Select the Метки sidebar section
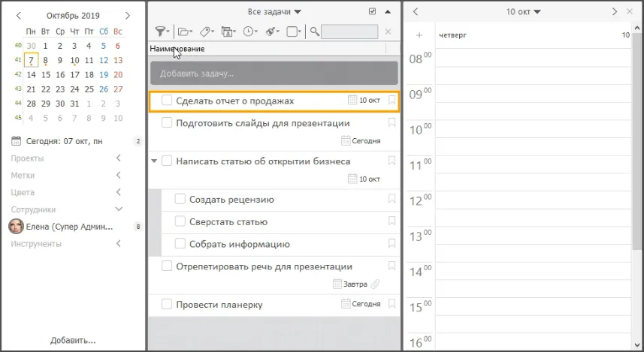Image resolution: width=644 pixels, height=352 pixels. [23, 175]
